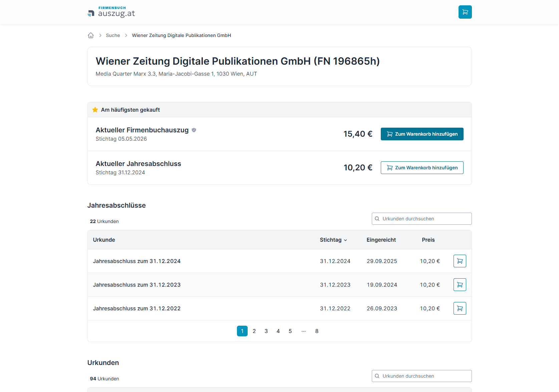
Task: Click the company name heading with FN 196865h
Action: [x=238, y=61]
